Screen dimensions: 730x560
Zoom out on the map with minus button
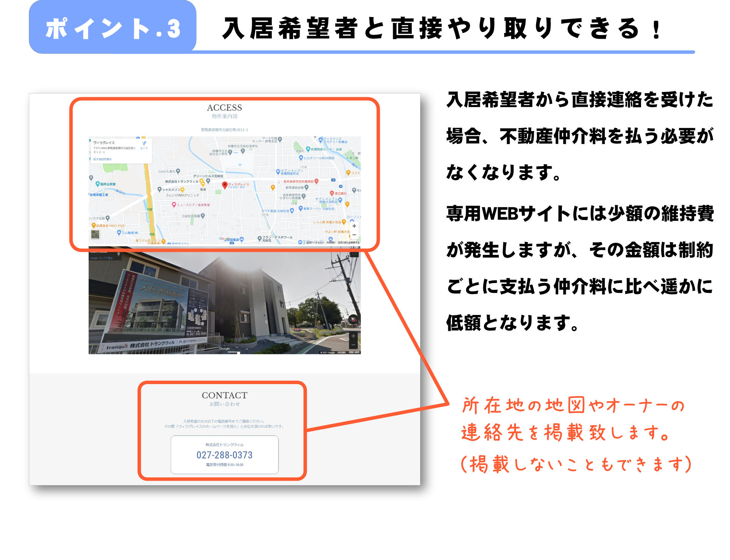click(x=354, y=235)
